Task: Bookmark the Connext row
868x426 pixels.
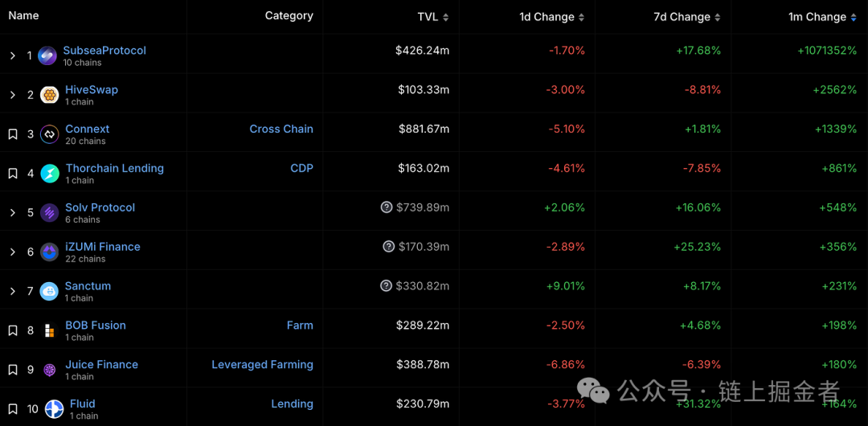Action: coord(13,134)
